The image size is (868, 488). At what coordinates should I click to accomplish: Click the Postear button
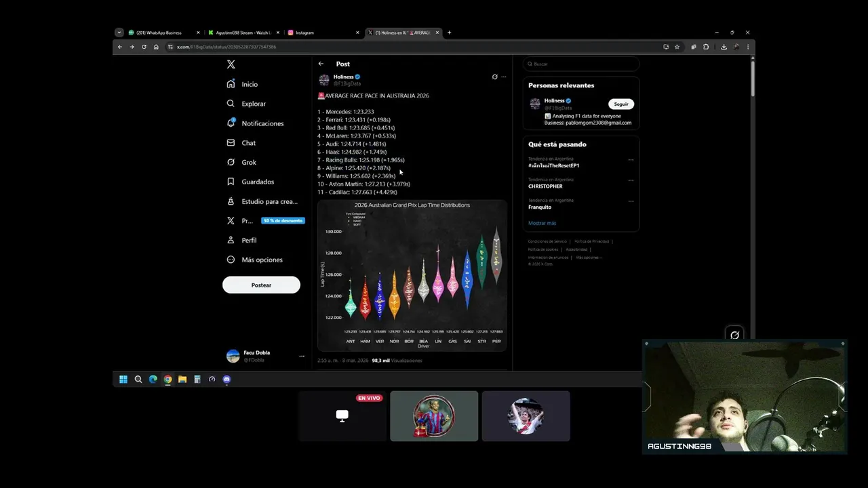(261, 285)
